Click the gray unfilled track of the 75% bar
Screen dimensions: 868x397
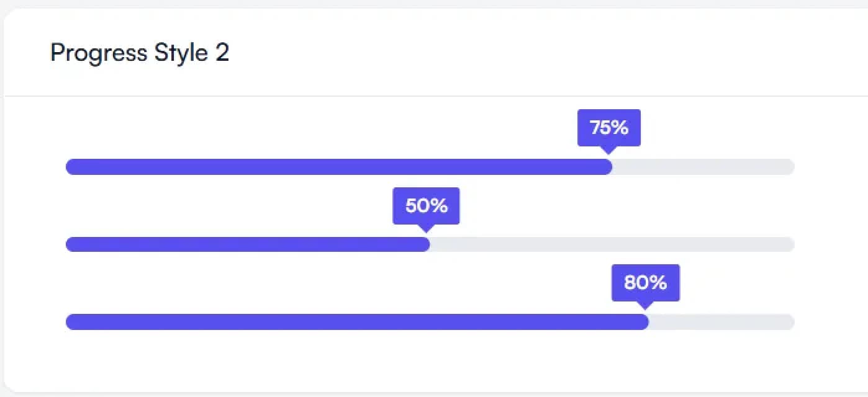[x=702, y=167]
